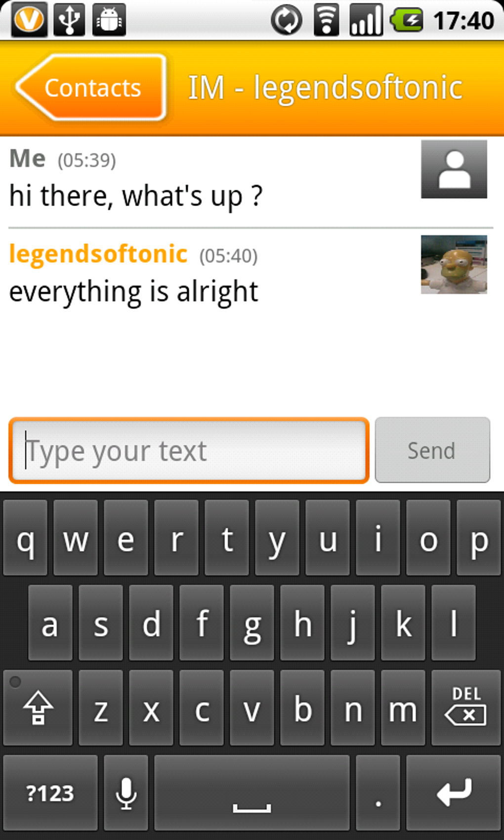Tap the Android debug bug icon
The image size is (504, 840).
click(109, 20)
